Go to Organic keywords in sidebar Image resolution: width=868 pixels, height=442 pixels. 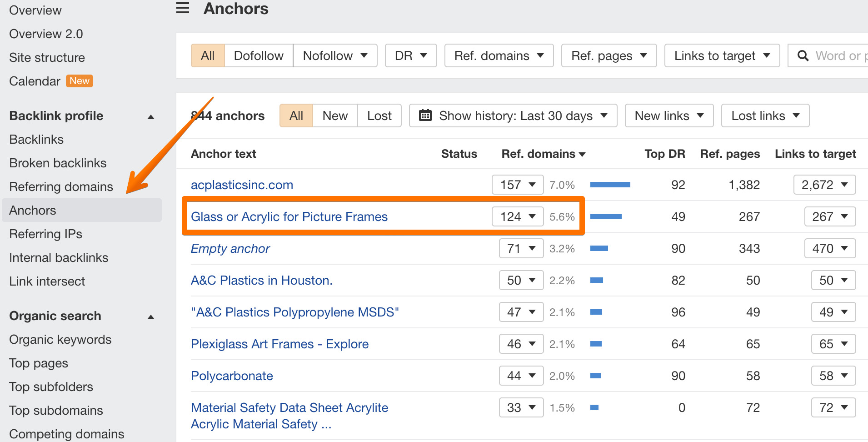60,339
